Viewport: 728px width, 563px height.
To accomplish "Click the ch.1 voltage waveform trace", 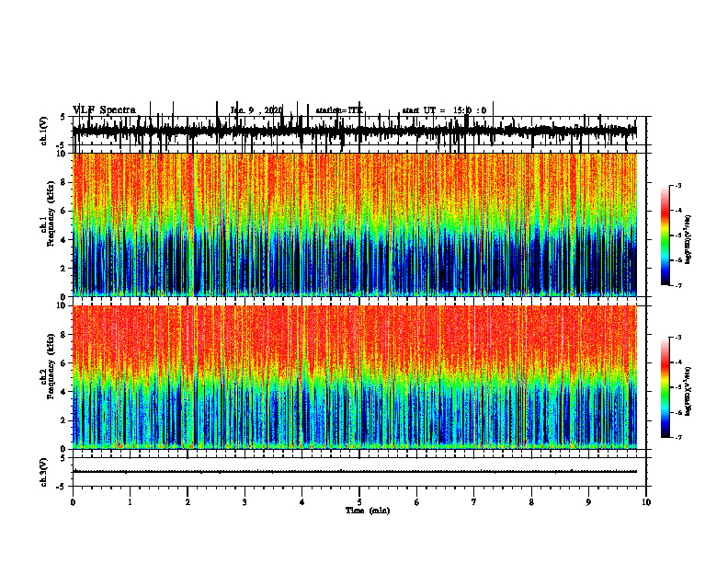I will [354, 131].
